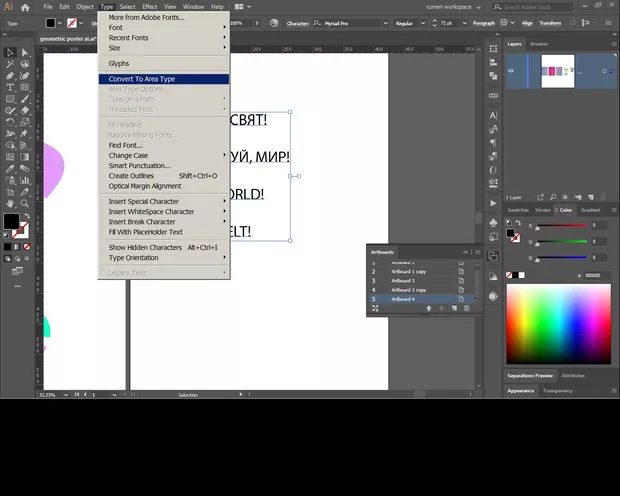Activate the Zoom magnifier tool
The image size is (620, 496).
[25, 202]
